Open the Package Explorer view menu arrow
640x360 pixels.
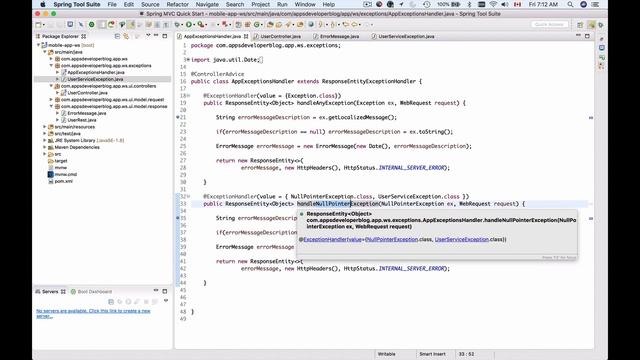click(148, 36)
